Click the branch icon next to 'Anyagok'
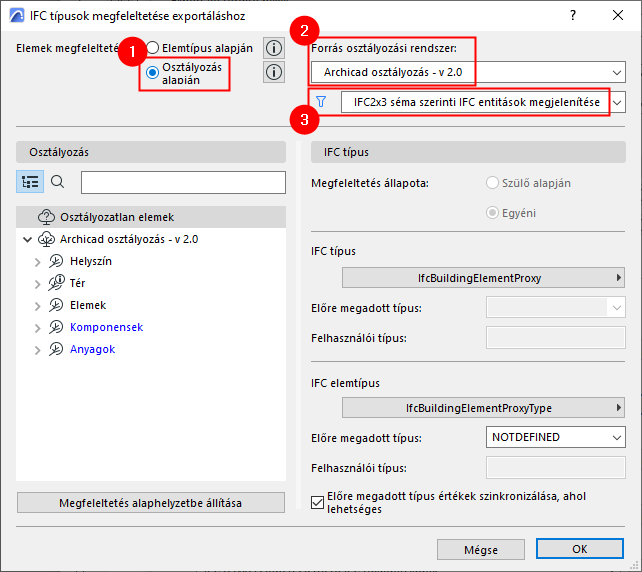The height and width of the screenshot is (572, 642). point(56,349)
